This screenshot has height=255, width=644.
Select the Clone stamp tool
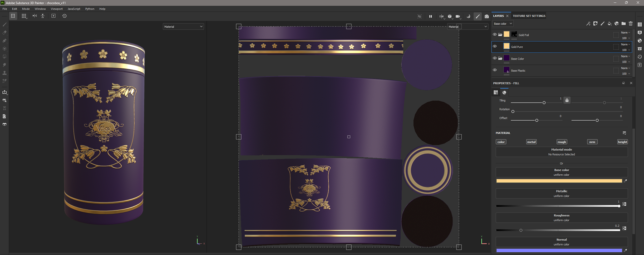[4, 73]
